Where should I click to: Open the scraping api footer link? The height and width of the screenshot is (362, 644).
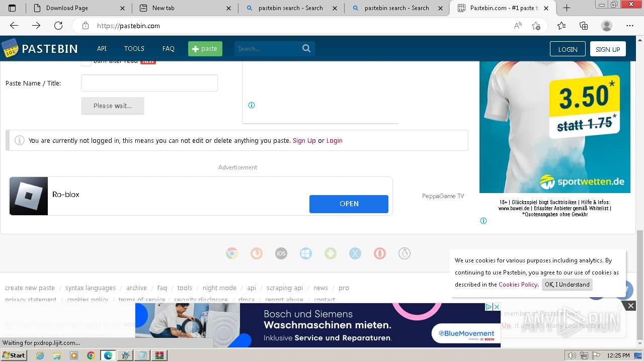point(285,288)
